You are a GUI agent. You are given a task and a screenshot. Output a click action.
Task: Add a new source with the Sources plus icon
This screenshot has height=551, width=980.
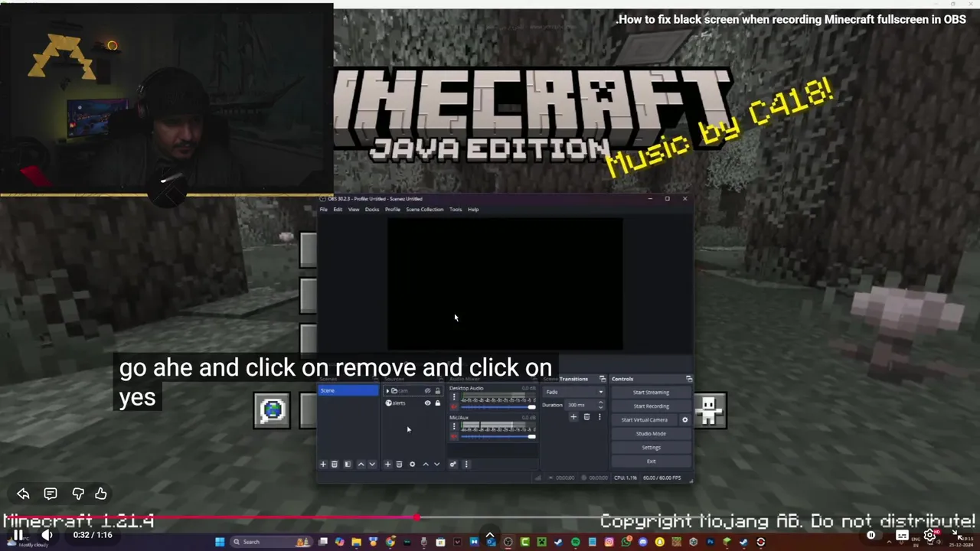click(387, 465)
